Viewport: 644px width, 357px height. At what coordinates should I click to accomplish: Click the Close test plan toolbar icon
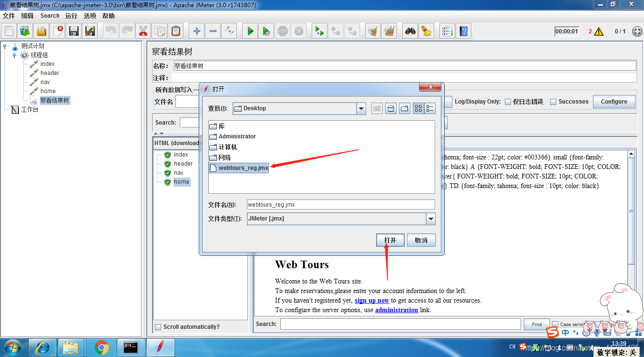coord(58,31)
